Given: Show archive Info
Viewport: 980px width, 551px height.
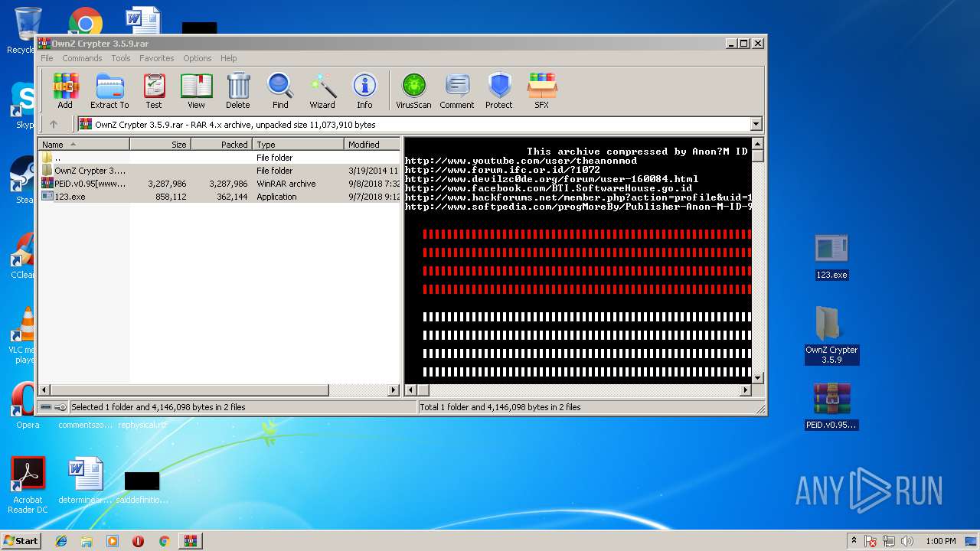Looking at the screenshot, I should pyautogui.click(x=364, y=91).
